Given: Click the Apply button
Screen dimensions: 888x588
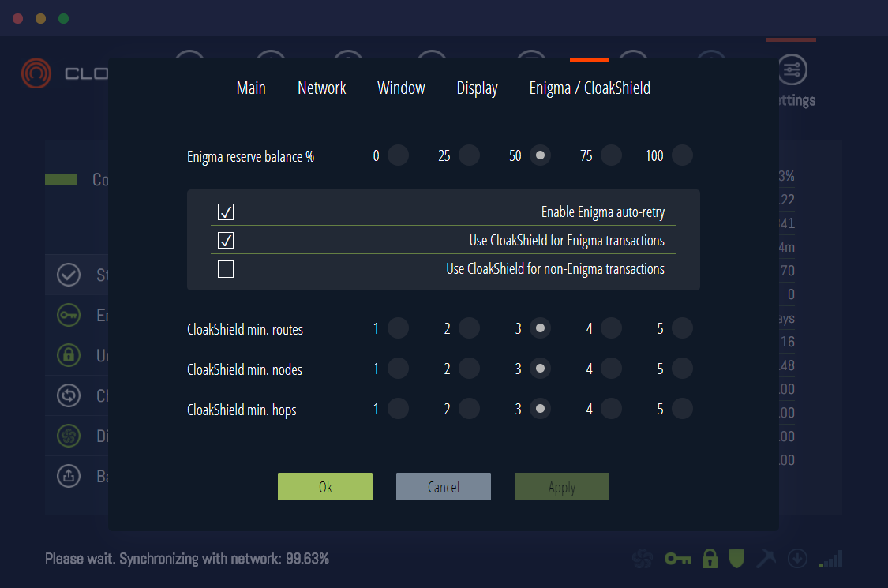Looking at the screenshot, I should click(x=562, y=487).
